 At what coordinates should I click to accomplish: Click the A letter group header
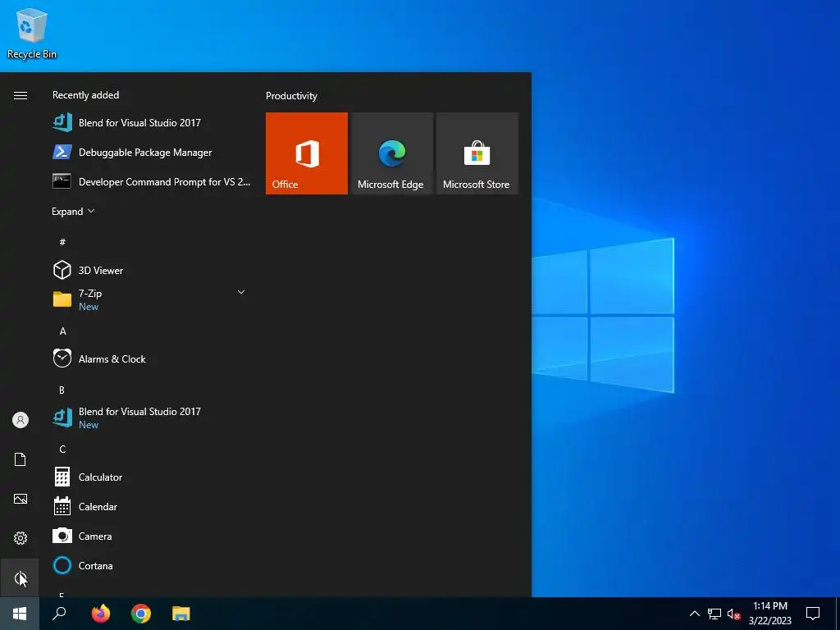62,331
